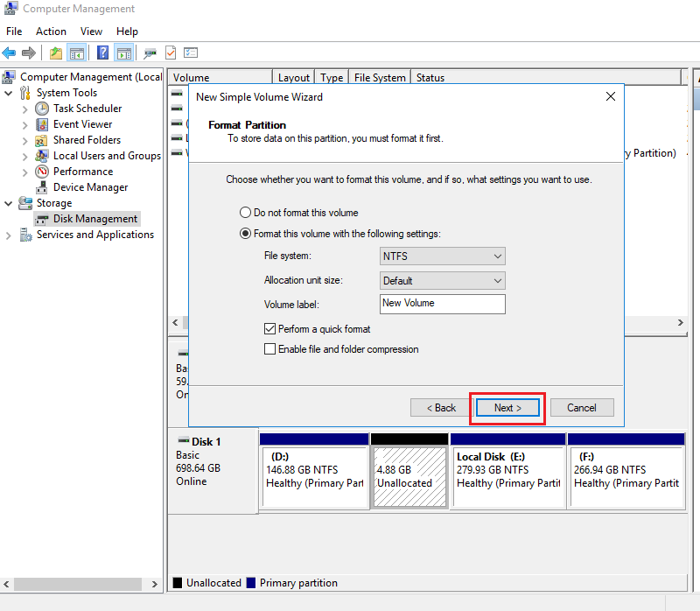Select the Up one level folder icon
This screenshot has width=700, height=611.
[x=54, y=53]
